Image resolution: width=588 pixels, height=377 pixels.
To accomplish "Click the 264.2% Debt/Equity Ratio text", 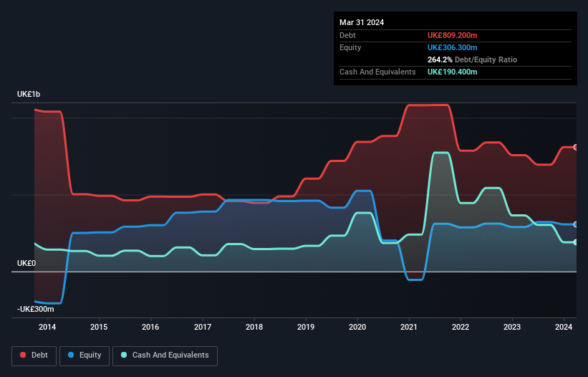I will point(472,59).
